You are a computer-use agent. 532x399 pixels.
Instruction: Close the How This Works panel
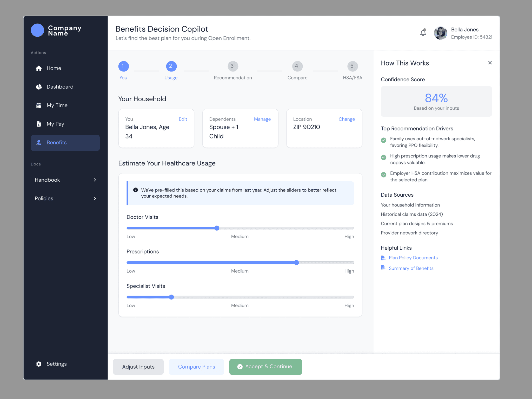click(490, 63)
